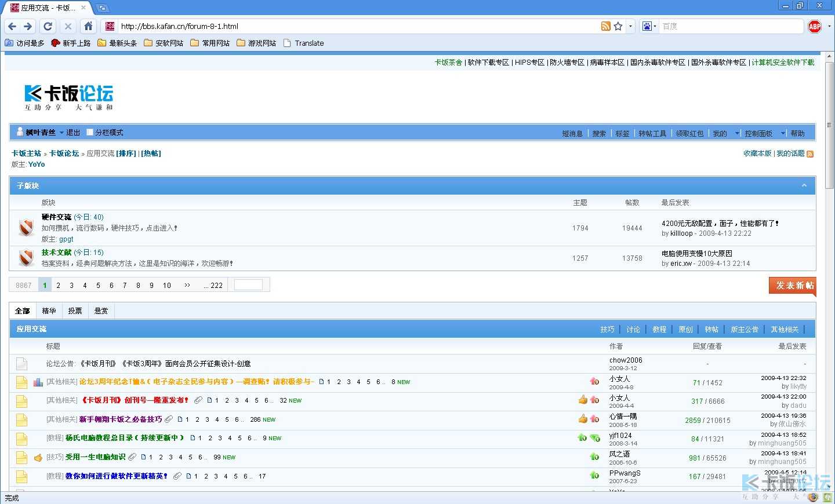
Task: Select the Baidu search engine paw icon
Action: pyautogui.click(x=647, y=26)
